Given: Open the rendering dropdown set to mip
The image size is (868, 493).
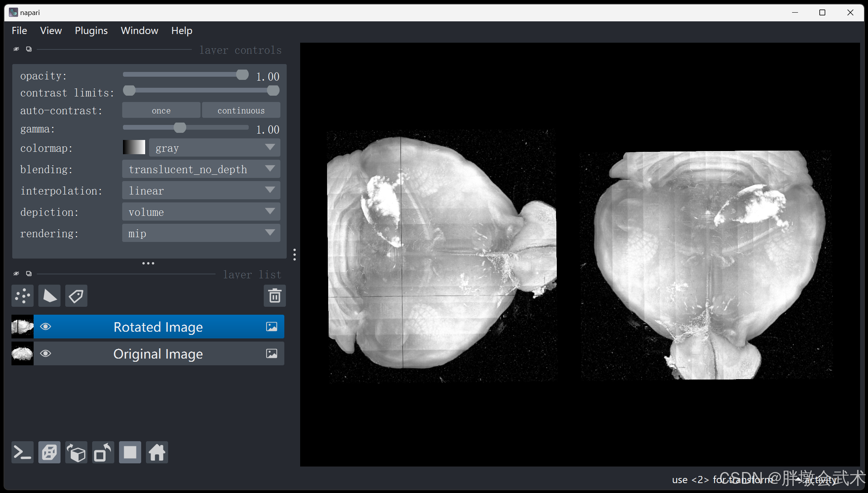Looking at the screenshot, I should coord(201,233).
